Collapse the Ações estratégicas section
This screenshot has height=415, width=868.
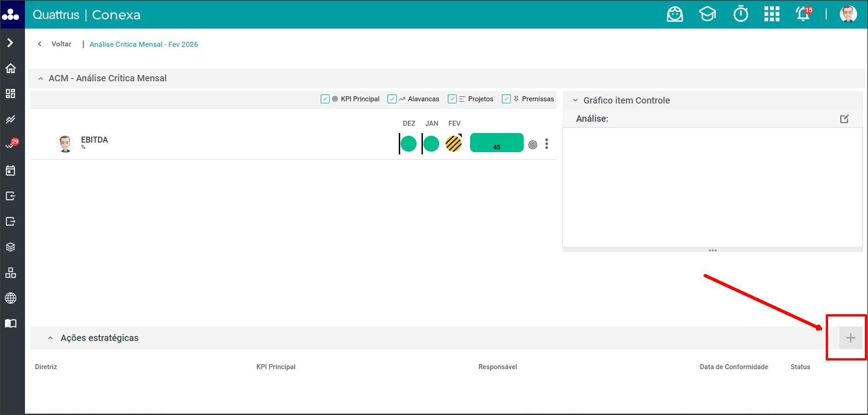(x=50, y=338)
